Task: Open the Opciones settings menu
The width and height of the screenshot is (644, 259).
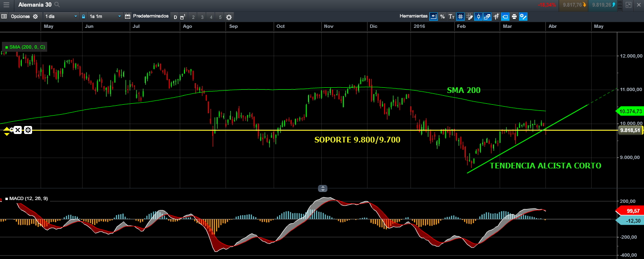Action: click(x=25, y=17)
